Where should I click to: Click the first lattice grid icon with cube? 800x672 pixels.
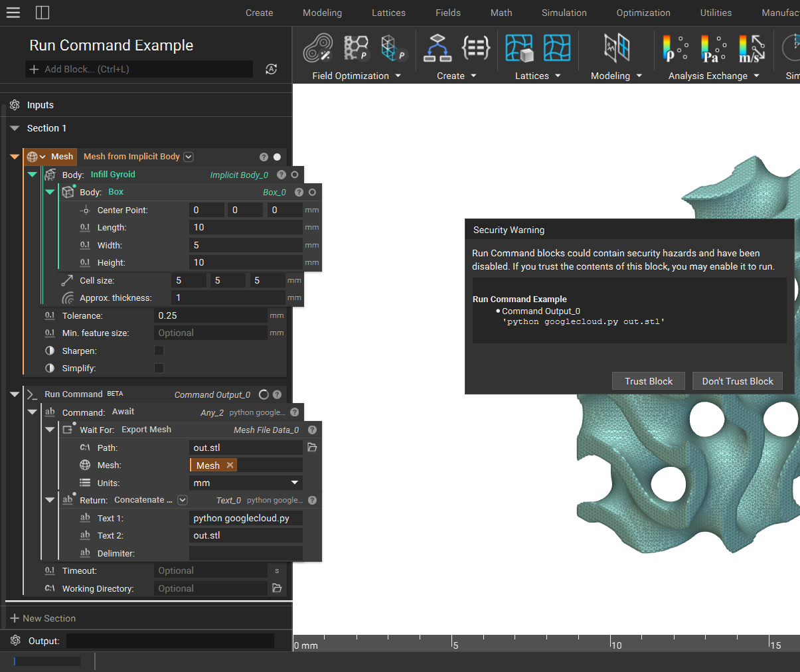[x=519, y=48]
